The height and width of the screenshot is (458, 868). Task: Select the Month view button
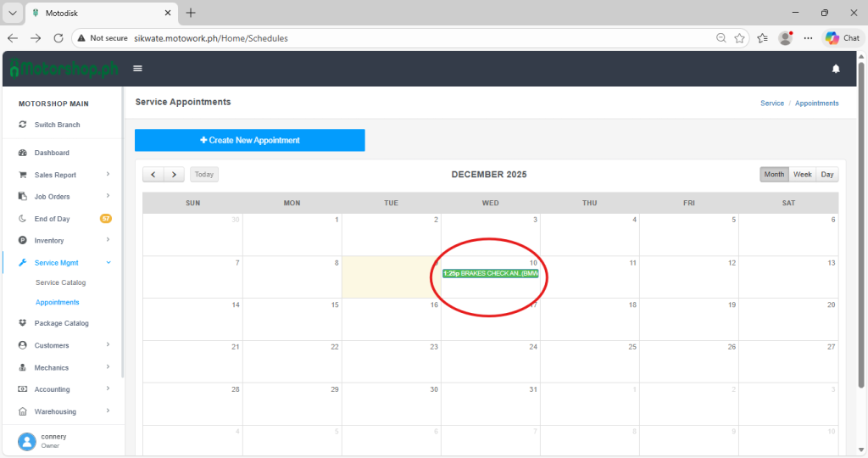[774, 175]
